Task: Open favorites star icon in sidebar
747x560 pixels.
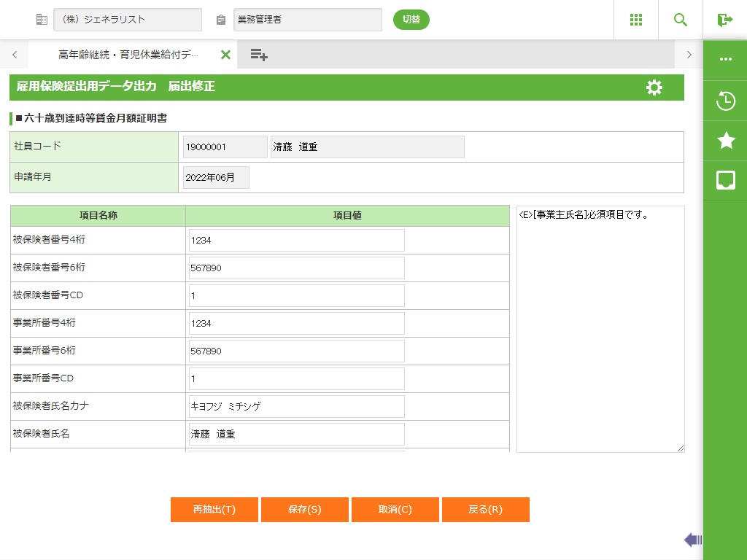Action: pos(725,140)
